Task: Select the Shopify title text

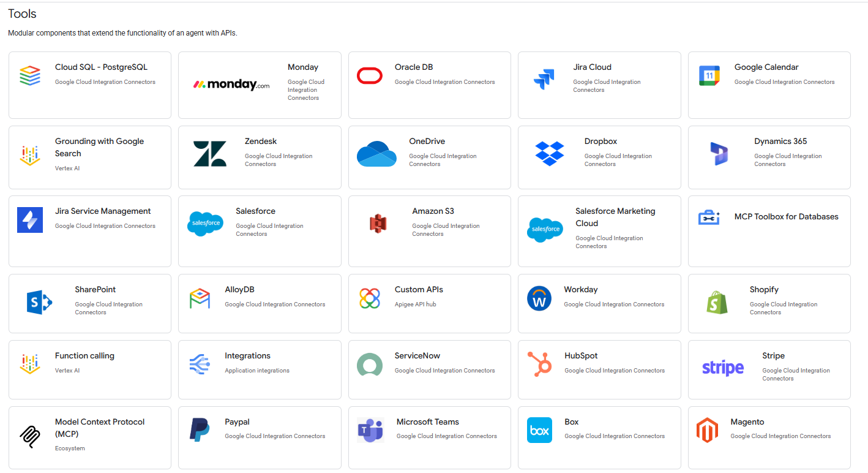Action: (x=764, y=290)
